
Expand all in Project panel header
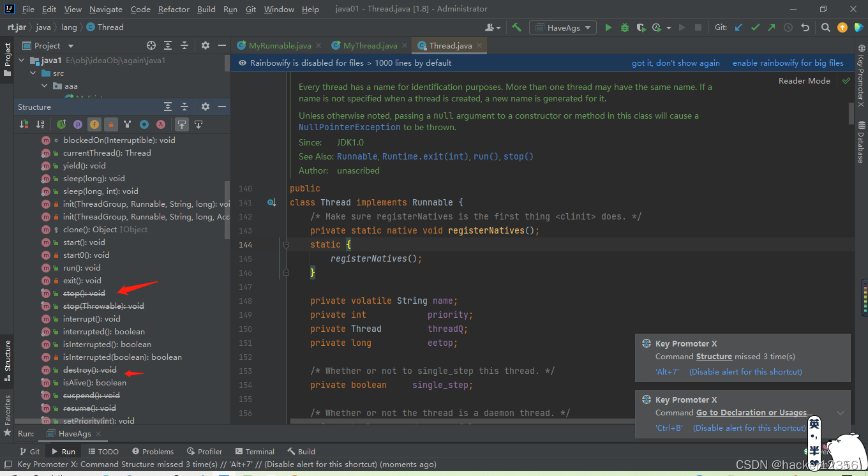[x=168, y=45]
